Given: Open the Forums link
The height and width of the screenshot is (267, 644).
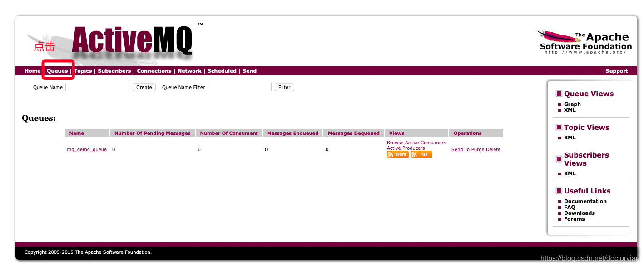Looking at the screenshot, I should pyautogui.click(x=575, y=219).
